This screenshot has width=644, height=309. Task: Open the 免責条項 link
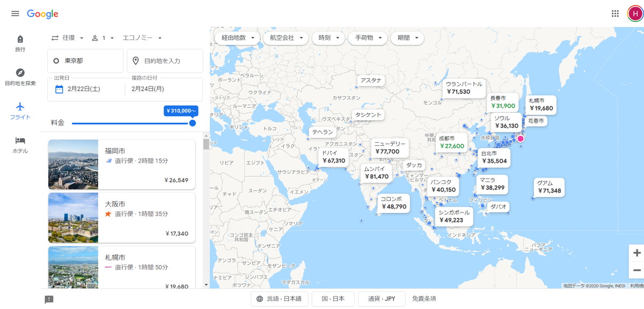coord(424,299)
